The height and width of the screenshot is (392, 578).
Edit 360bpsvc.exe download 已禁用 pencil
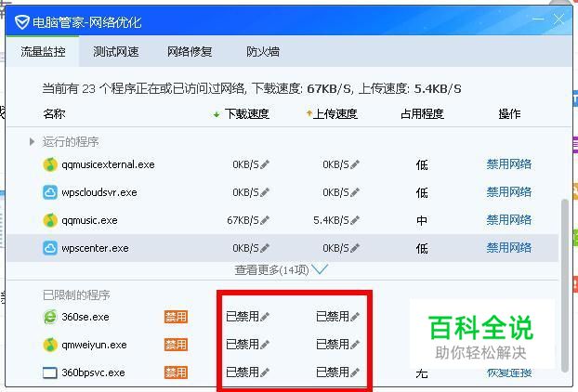pyautogui.click(x=265, y=372)
